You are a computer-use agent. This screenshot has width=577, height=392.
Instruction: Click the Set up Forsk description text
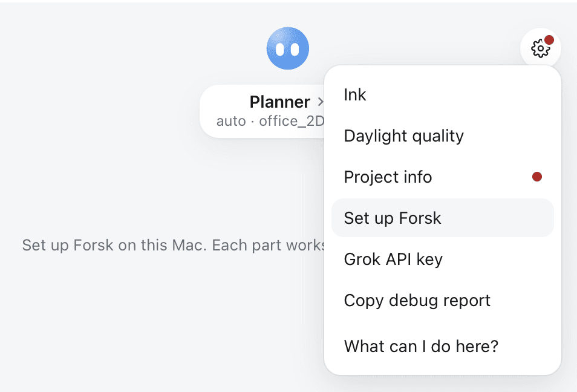(174, 245)
